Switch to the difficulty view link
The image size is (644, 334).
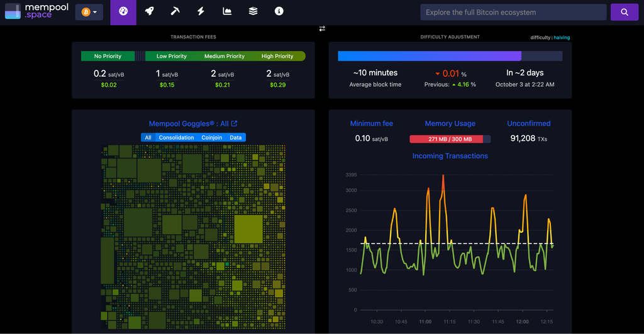coord(540,37)
